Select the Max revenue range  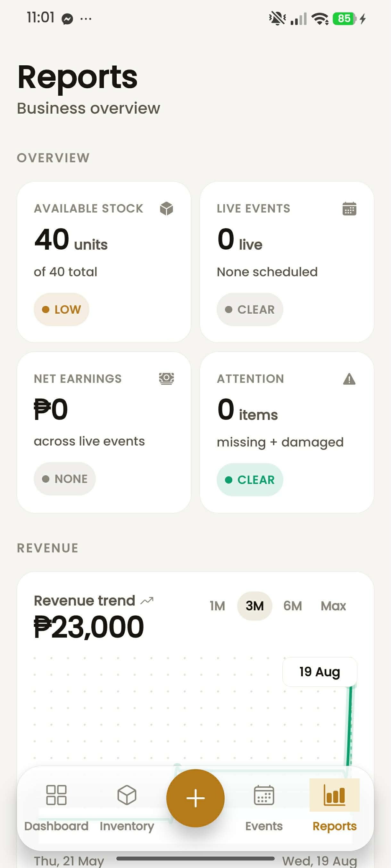tap(333, 606)
